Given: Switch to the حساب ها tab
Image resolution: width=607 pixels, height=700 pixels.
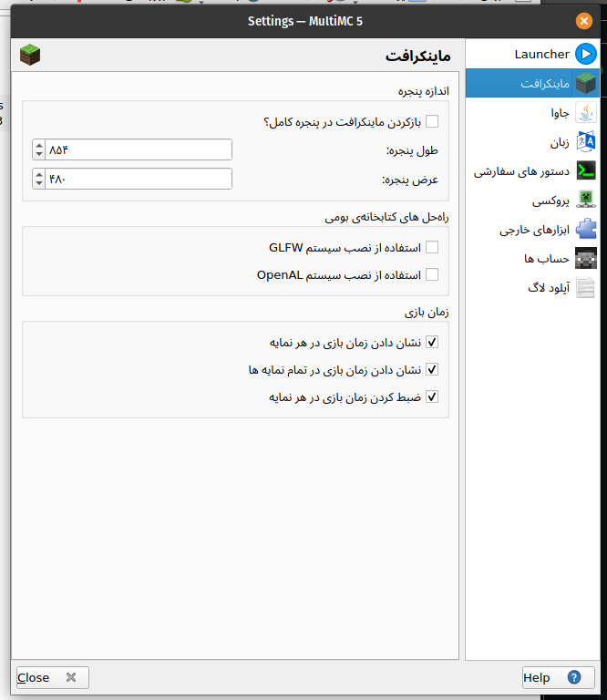Looking at the screenshot, I should (532, 258).
